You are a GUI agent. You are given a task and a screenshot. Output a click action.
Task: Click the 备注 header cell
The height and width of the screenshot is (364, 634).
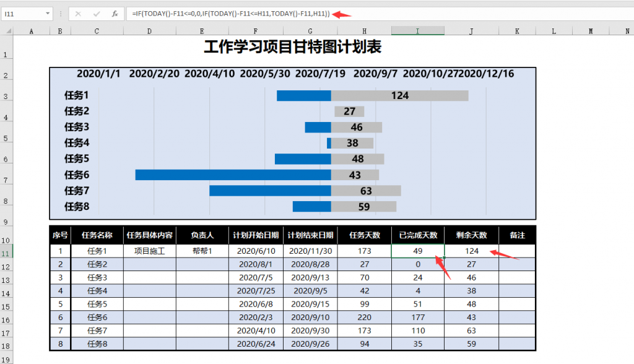(x=517, y=235)
